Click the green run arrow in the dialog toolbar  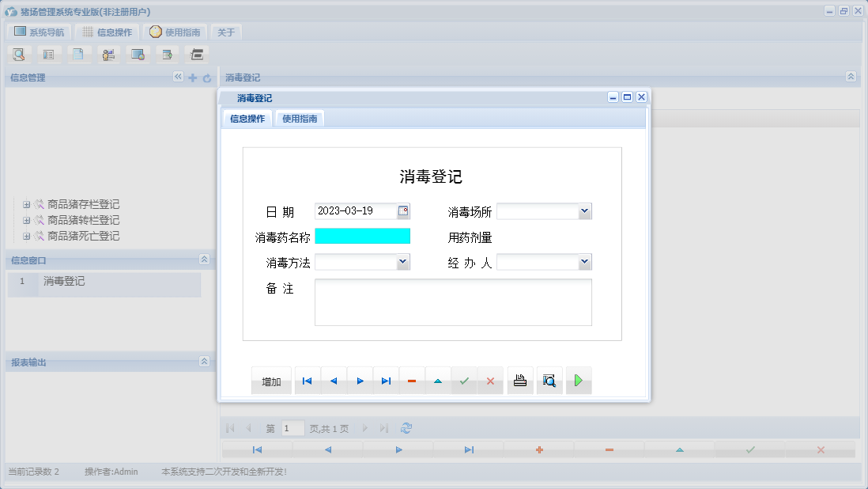[x=578, y=381]
